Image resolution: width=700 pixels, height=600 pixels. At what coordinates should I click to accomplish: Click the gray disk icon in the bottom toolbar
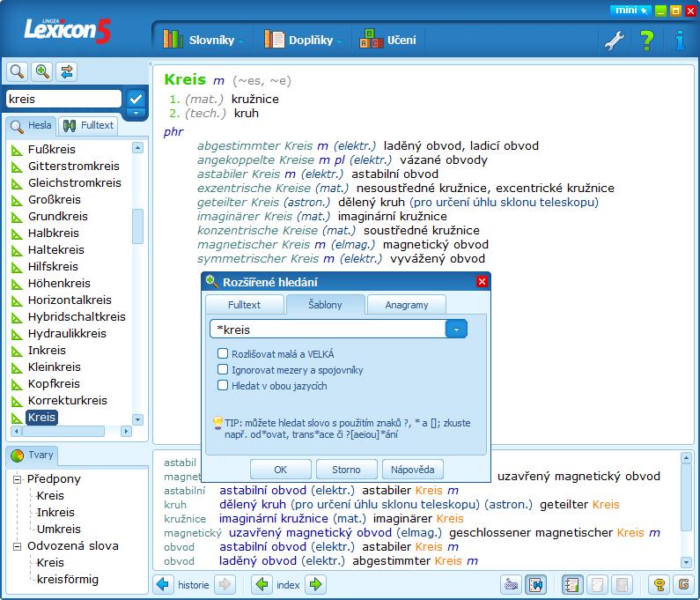(622, 584)
